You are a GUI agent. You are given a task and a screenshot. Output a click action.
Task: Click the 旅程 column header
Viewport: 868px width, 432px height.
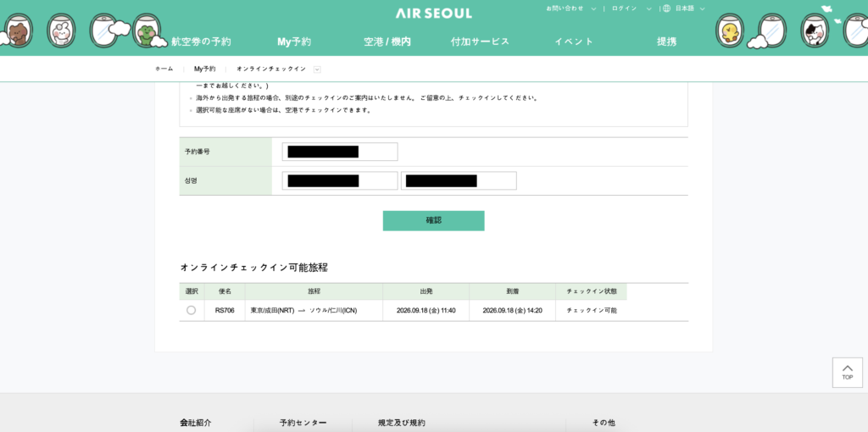point(314,291)
